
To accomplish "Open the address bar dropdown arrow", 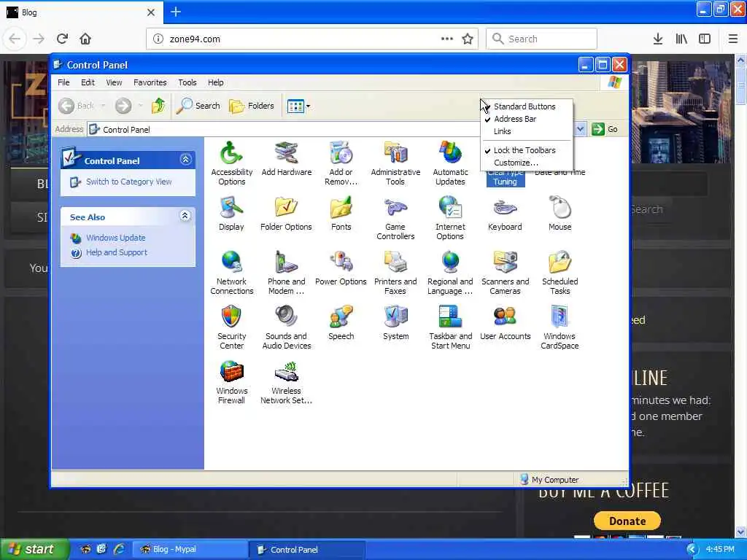I will click(580, 129).
